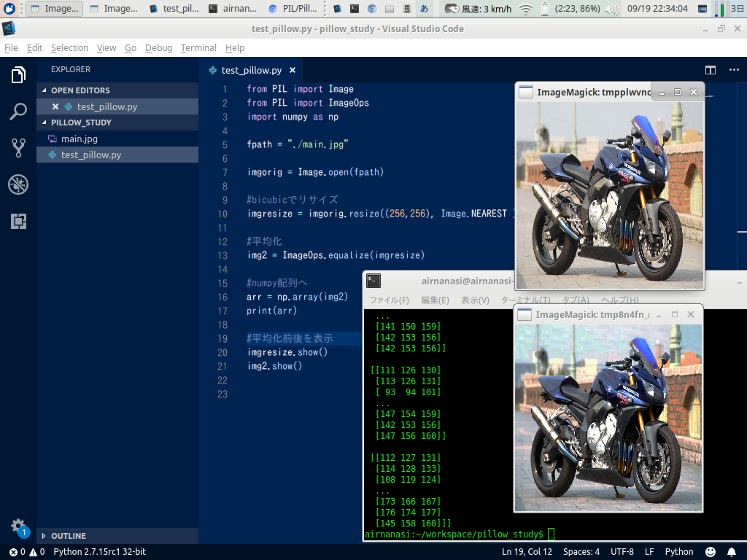Open the File menu
The height and width of the screenshot is (560, 747).
[x=11, y=47]
